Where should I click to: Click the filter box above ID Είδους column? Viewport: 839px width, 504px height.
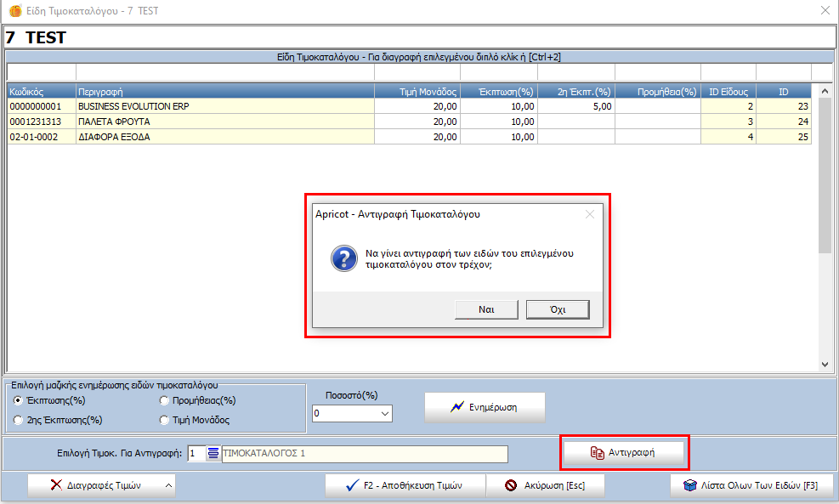(728, 71)
